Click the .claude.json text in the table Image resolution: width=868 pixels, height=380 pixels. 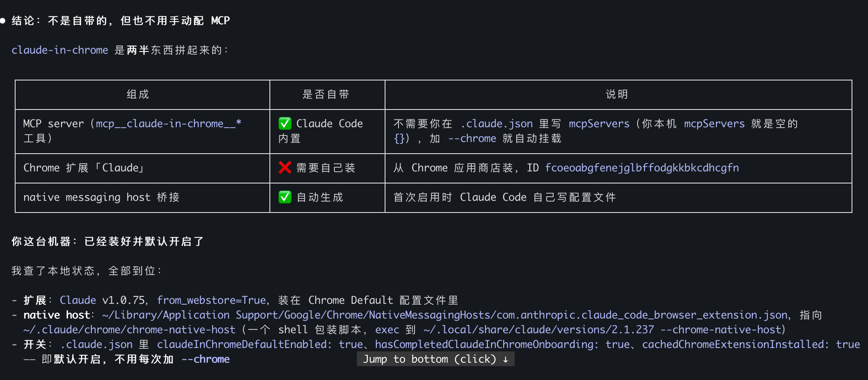(x=497, y=123)
